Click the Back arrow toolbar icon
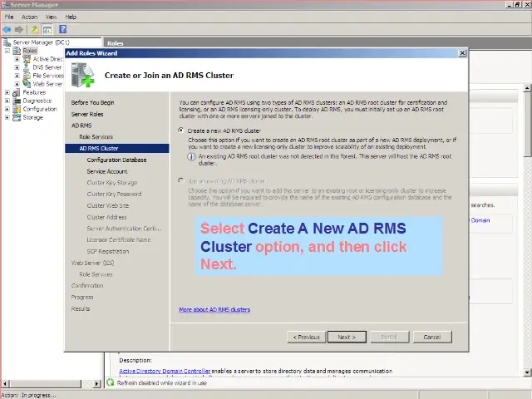532x399 pixels. [x=7, y=30]
